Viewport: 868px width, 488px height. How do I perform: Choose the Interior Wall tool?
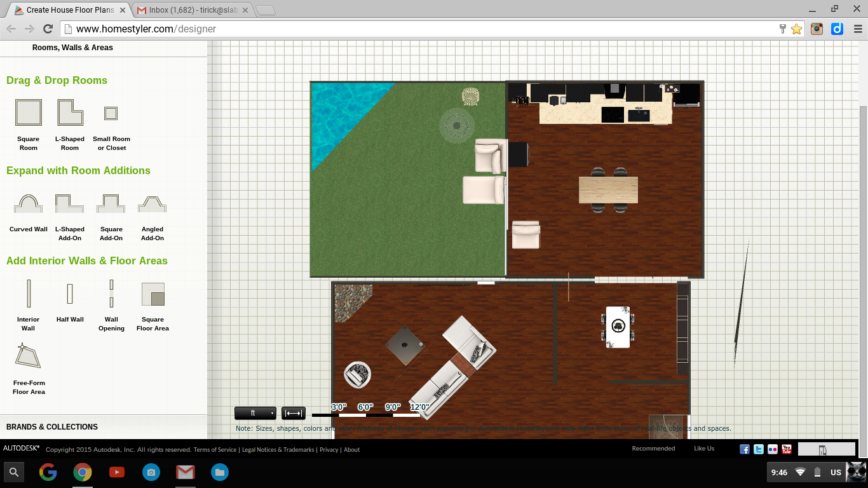coord(29,294)
